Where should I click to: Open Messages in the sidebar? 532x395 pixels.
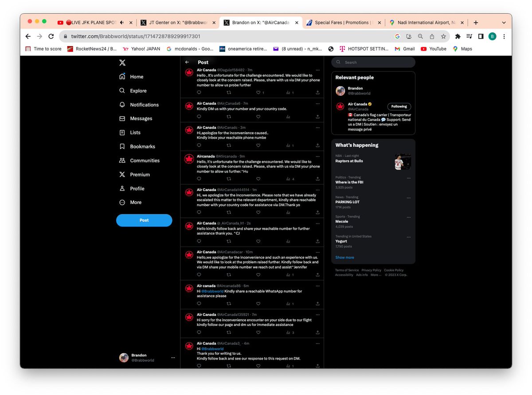136,118
